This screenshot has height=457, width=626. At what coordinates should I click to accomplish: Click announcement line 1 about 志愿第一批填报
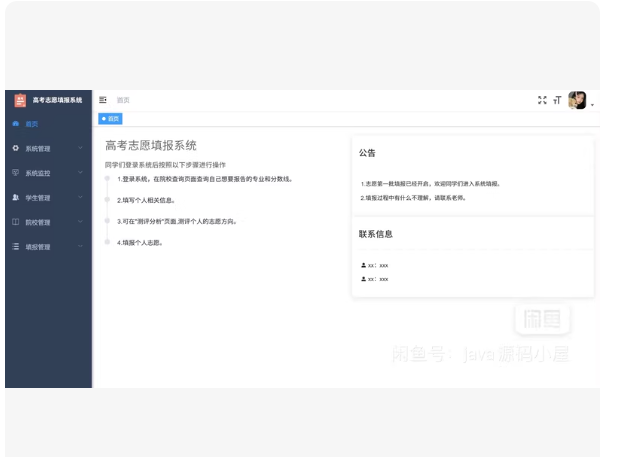click(x=430, y=184)
